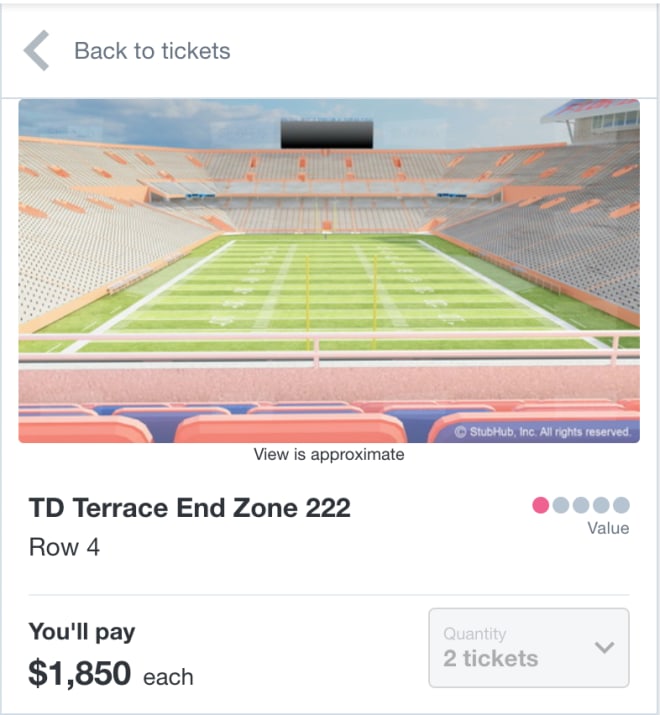Click the back chevron arrow icon
This screenshot has width=660, height=715.
coord(36,51)
